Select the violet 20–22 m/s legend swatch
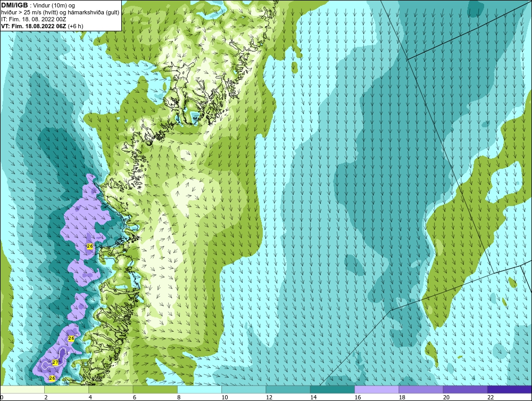This screenshot has width=532, height=401. pos(465,389)
